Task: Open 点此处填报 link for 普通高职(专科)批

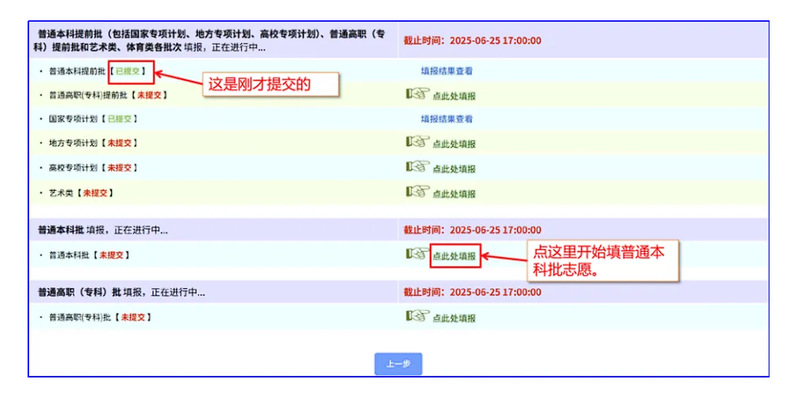Action: tap(454, 318)
